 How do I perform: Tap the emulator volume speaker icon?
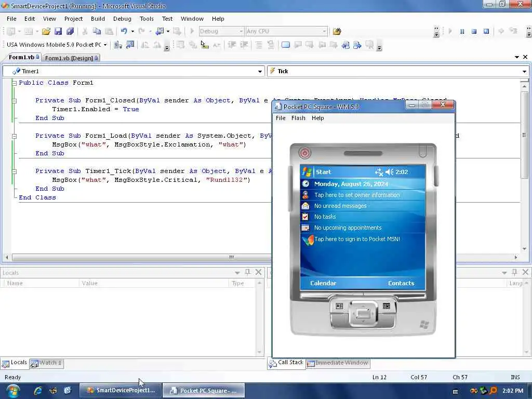pyautogui.click(x=390, y=172)
